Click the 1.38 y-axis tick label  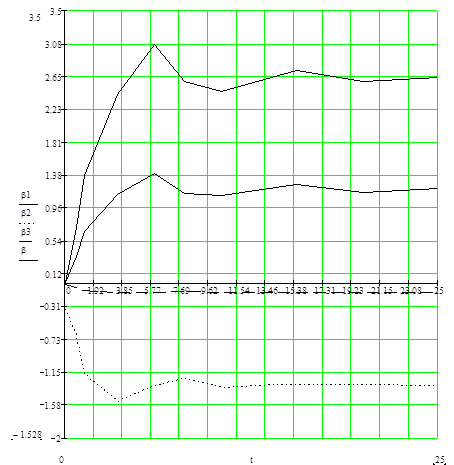coord(54,175)
